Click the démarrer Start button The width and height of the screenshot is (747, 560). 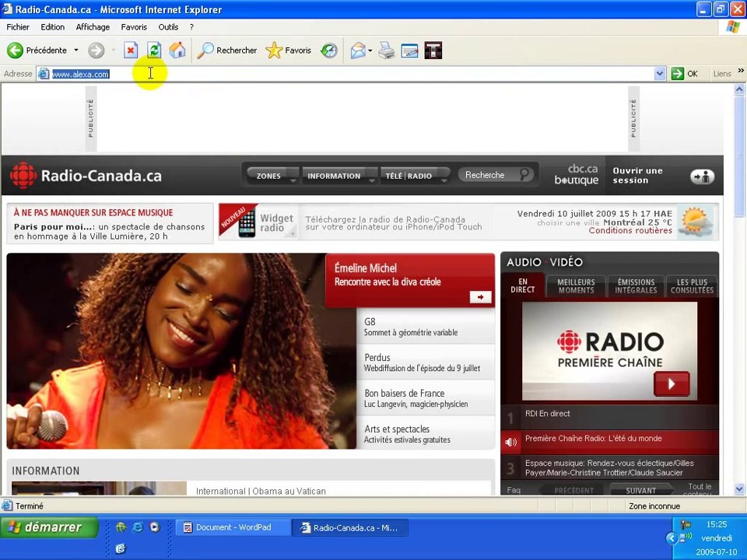pos(49,527)
